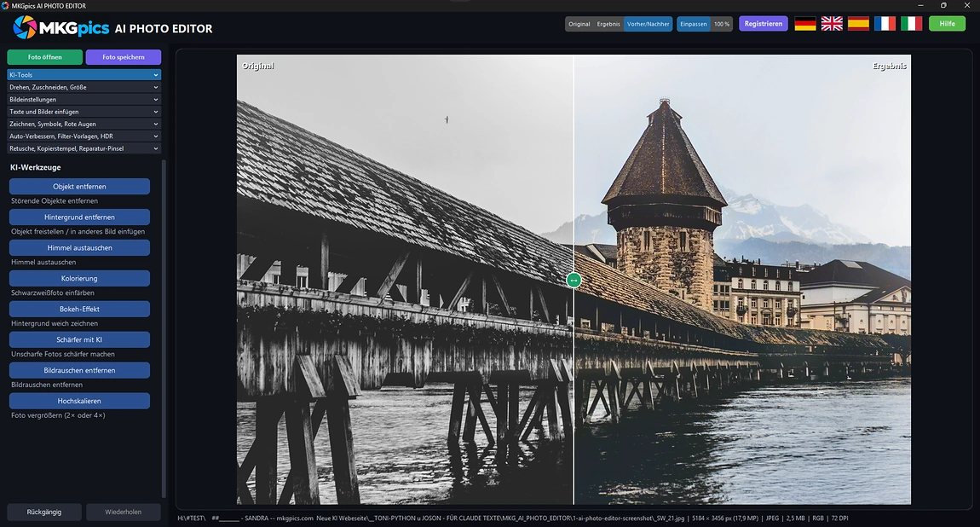Run the Himmel austauschen tool
The height and width of the screenshot is (527, 980).
(x=79, y=247)
